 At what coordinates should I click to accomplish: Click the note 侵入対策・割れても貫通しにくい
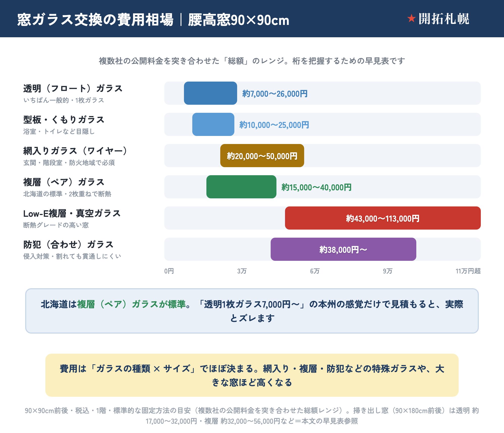click(72, 256)
